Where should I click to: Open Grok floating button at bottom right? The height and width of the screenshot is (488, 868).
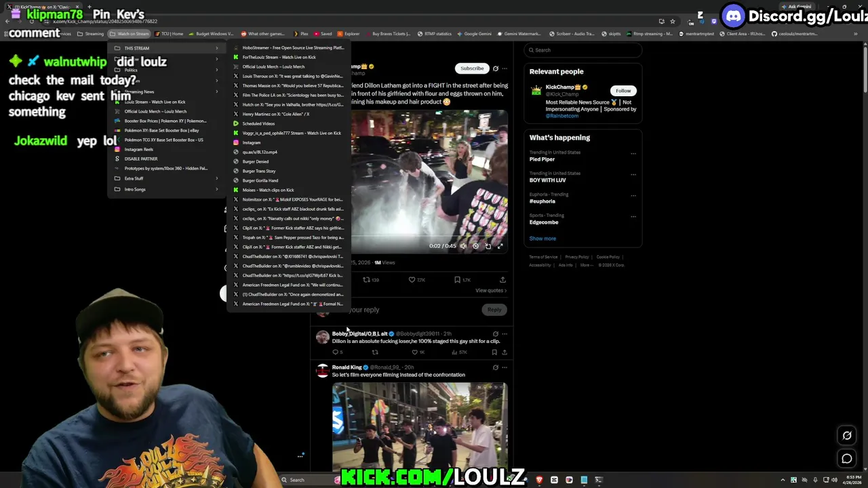[847, 436]
